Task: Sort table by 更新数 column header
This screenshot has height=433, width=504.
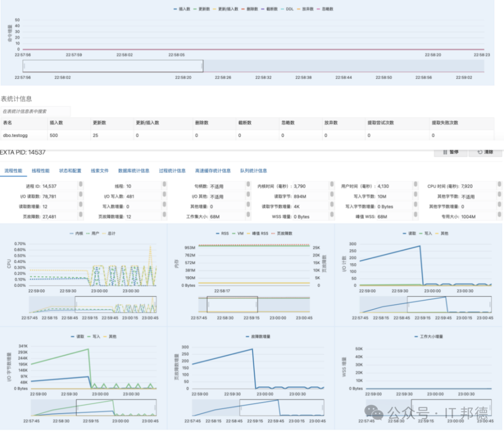Action: click(99, 123)
